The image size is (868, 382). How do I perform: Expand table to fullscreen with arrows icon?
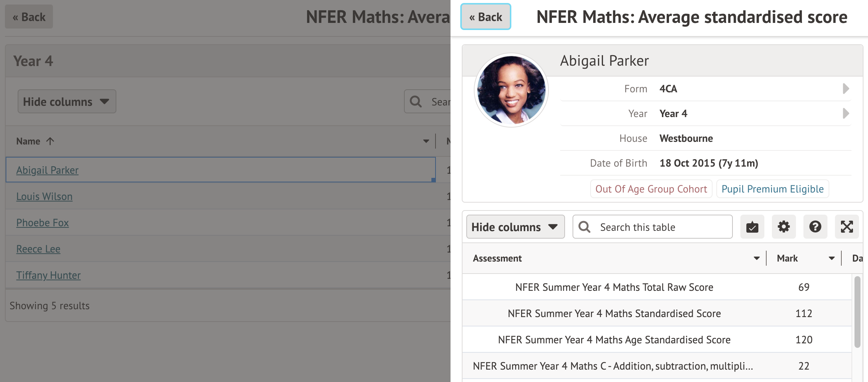tap(847, 227)
